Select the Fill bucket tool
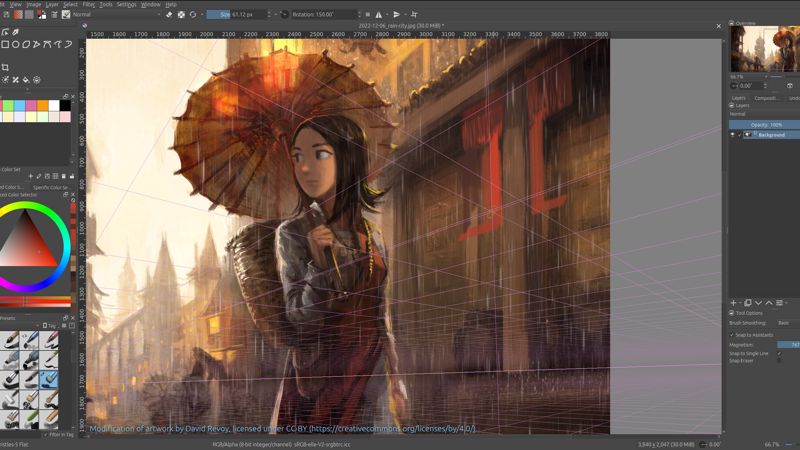The width and height of the screenshot is (800, 450). click(x=26, y=80)
